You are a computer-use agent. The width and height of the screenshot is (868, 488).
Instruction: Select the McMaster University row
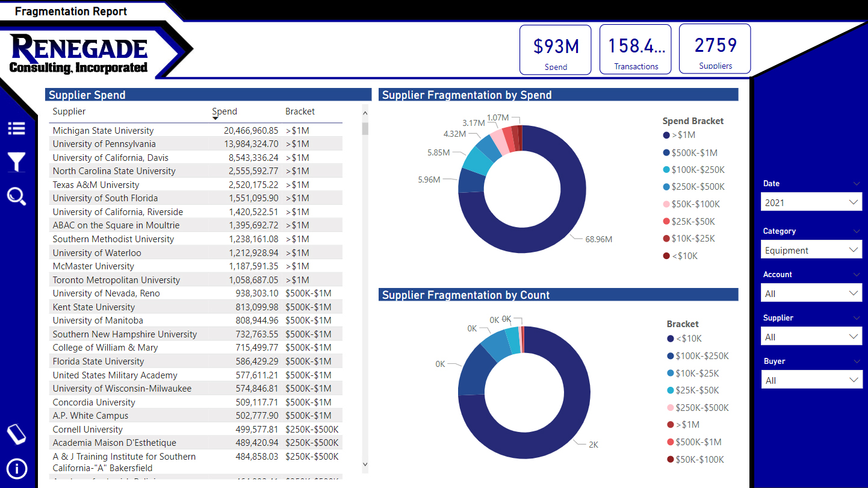point(196,266)
